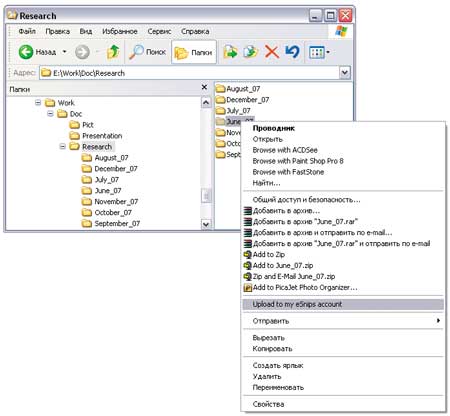Open the Вид menu
Viewport: 450px width, 416px height.
tap(86, 31)
